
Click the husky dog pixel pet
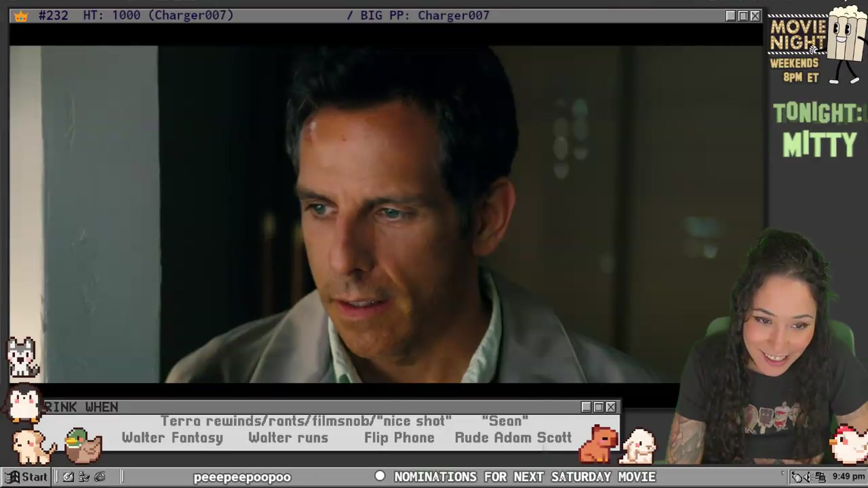pyautogui.click(x=22, y=357)
